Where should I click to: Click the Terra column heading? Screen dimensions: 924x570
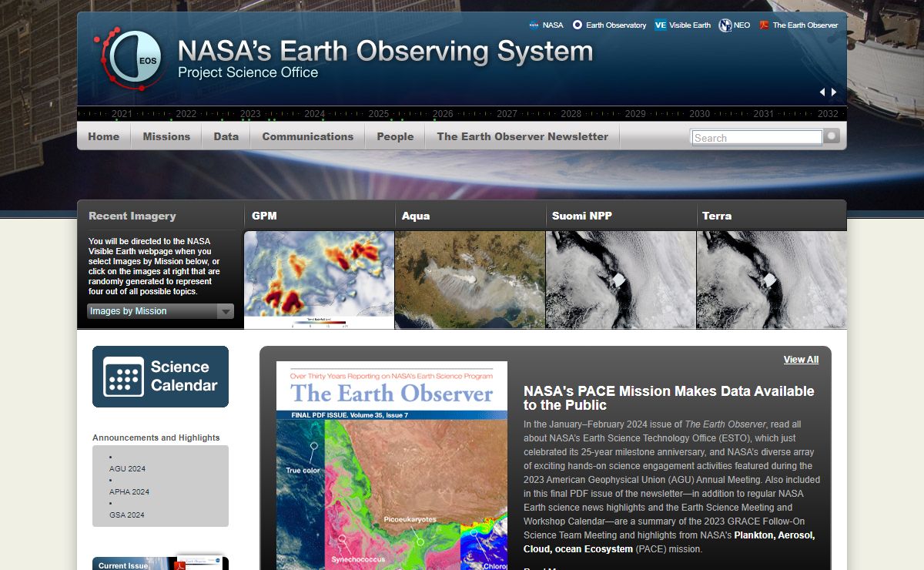pyautogui.click(x=717, y=216)
